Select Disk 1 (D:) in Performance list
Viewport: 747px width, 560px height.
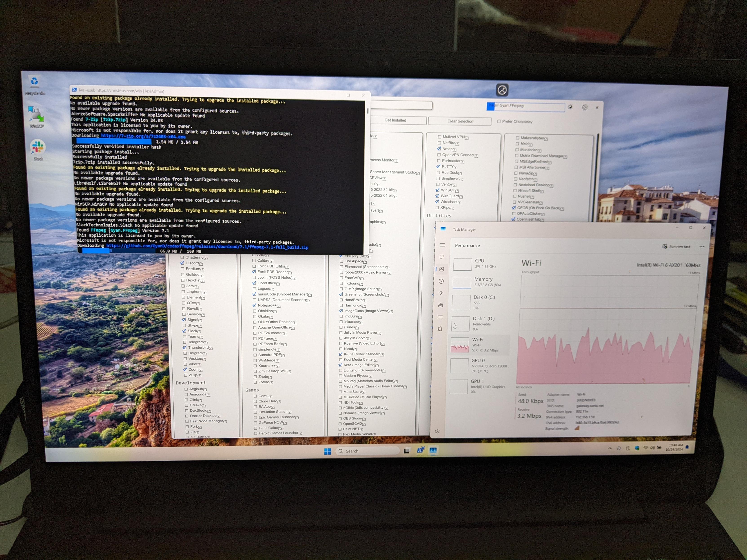(x=479, y=324)
